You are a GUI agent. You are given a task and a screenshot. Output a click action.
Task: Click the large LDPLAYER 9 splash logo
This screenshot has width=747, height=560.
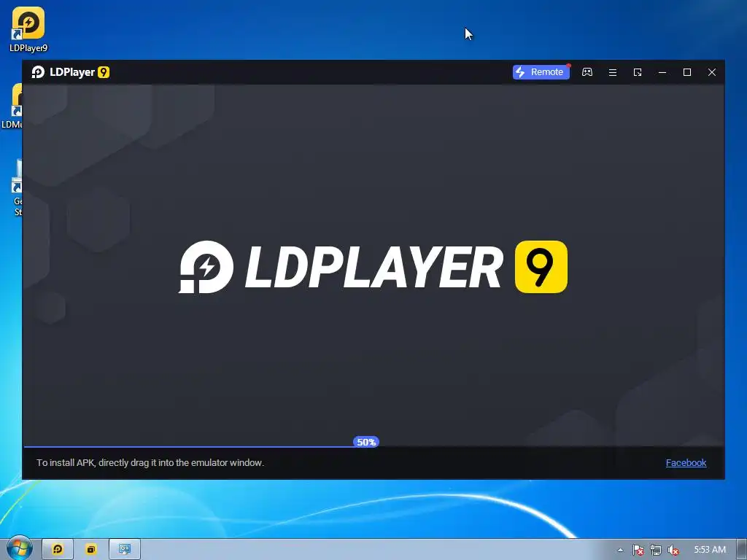tap(373, 267)
